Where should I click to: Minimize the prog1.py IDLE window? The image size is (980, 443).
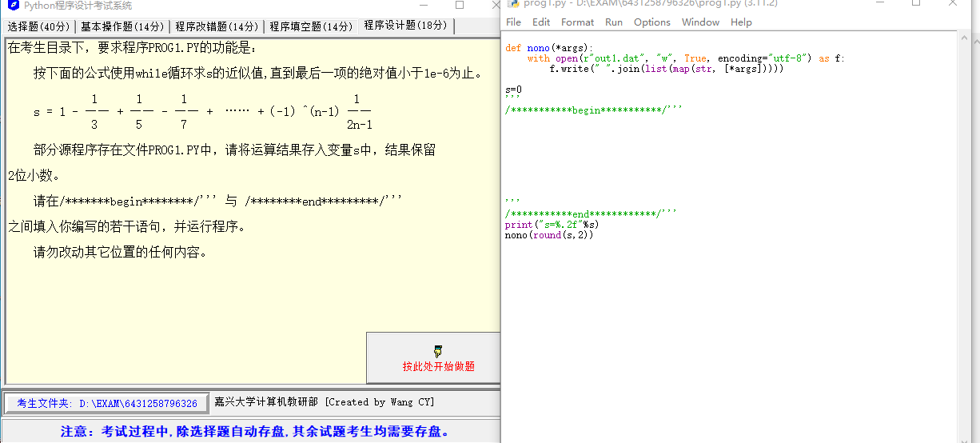878,4
